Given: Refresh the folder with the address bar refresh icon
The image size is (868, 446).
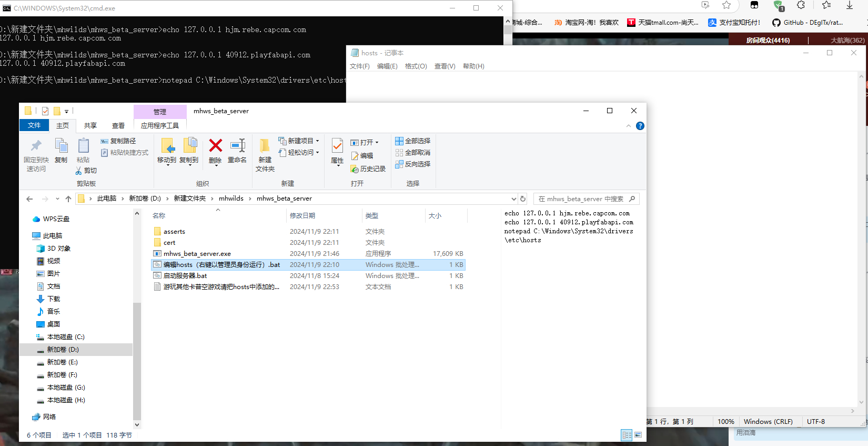Looking at the screenshot, I should (523, 199).
